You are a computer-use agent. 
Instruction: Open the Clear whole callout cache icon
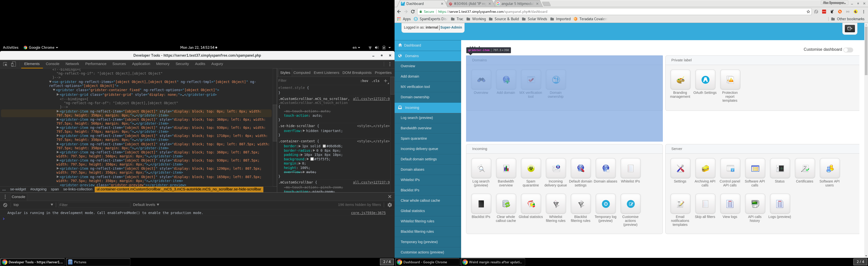506,204
